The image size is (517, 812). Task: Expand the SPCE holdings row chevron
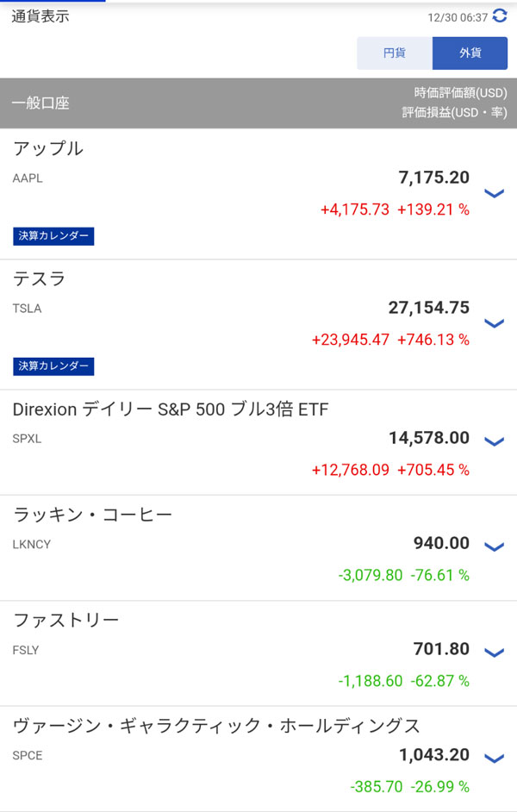pos(494,759)
